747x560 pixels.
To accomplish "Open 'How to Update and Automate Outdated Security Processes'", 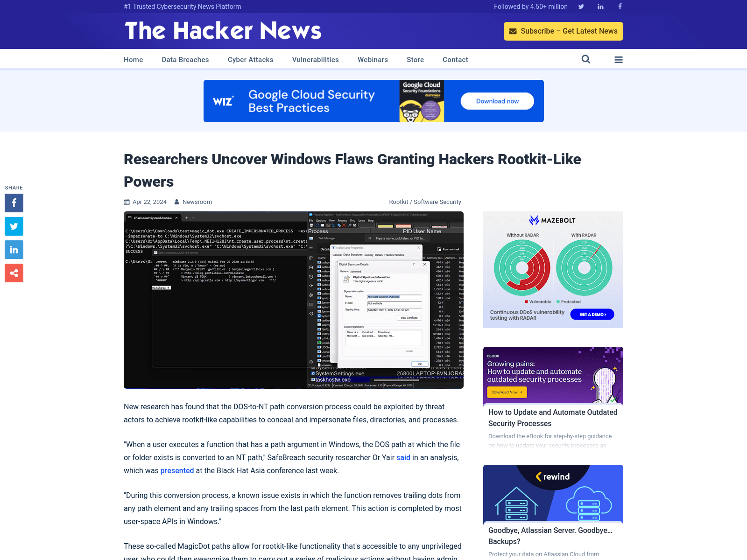I will pyautogui.click(x=553, y=418).
